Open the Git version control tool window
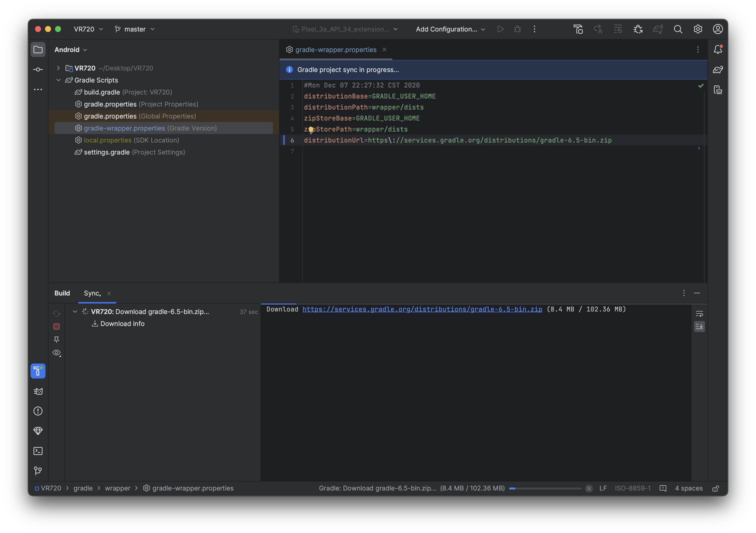Screen dimensions: 756x533 (x=38, y=471)
